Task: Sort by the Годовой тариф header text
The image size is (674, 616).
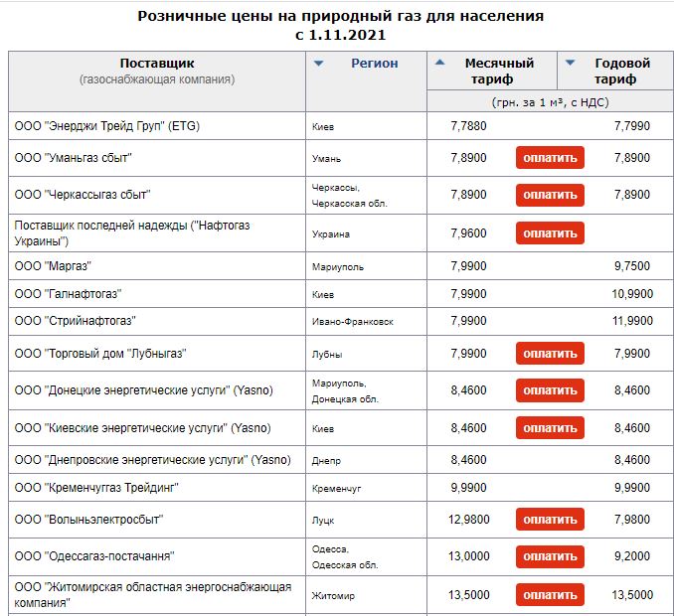Action: pyautogui.click(x=622, y=71)
